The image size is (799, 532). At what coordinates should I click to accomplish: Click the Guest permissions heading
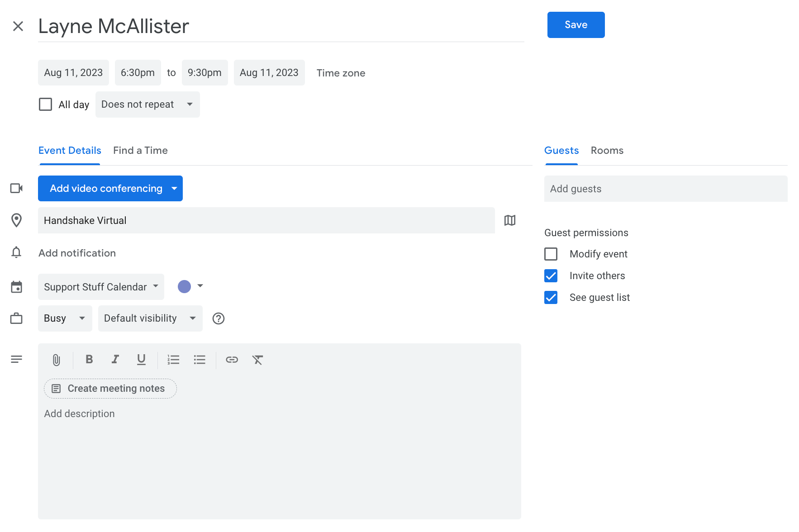pyautogui.click(x=586, y=233)
